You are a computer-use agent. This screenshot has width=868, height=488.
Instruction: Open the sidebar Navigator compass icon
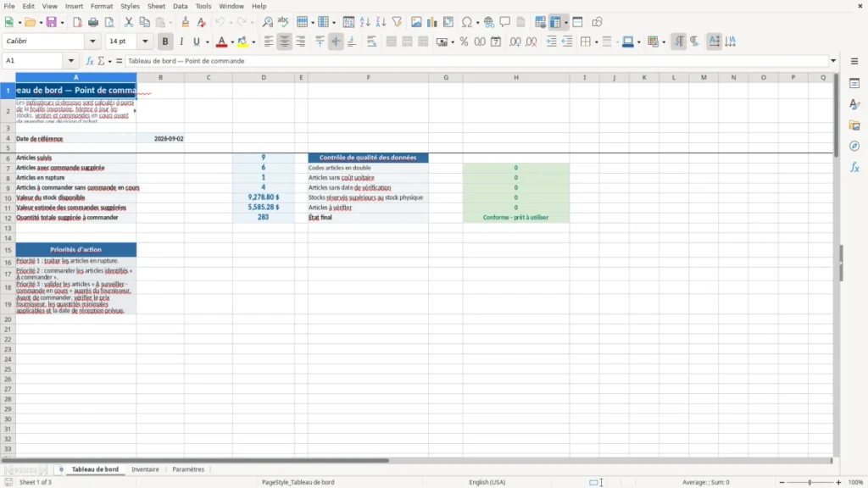854,146
